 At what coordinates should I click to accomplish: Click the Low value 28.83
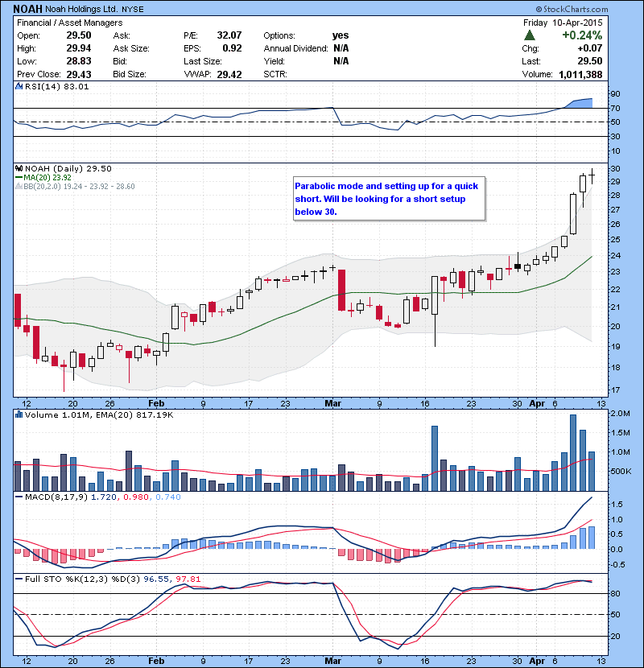point(78,61)
